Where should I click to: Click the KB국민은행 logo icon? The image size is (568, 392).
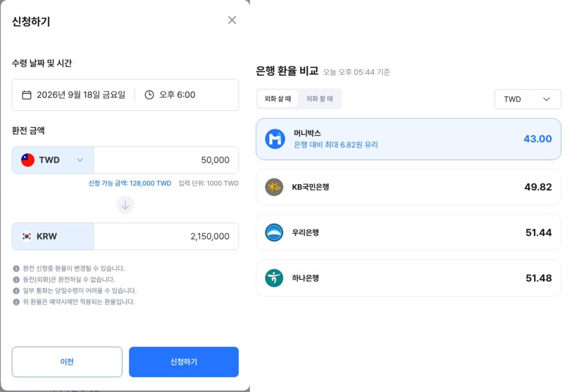pos(274,187)
